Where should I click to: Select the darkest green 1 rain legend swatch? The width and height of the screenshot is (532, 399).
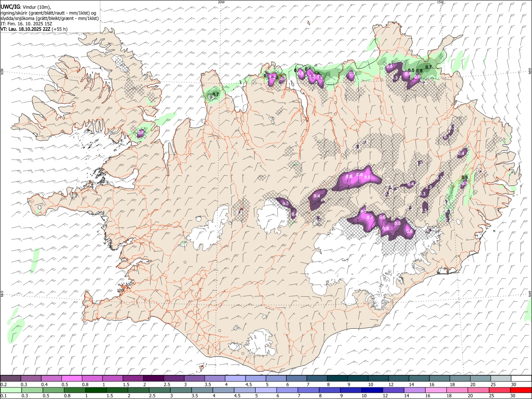click(96, 390)
